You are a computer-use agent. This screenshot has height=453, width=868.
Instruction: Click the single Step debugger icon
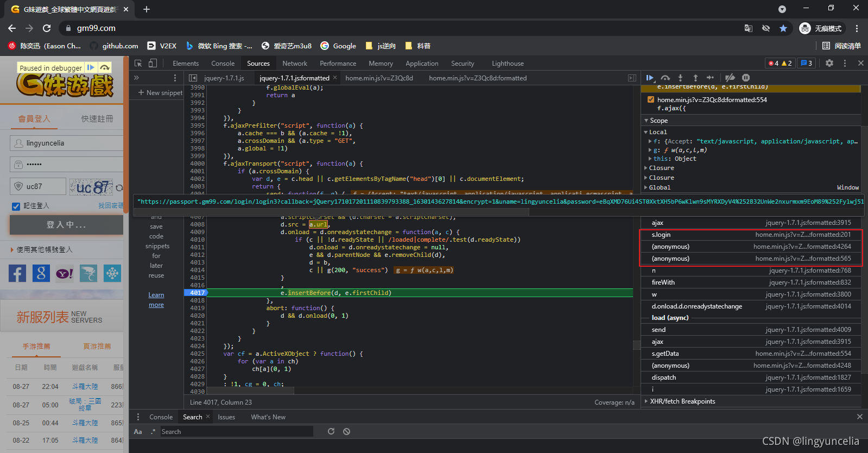click(x=710, y=78)
